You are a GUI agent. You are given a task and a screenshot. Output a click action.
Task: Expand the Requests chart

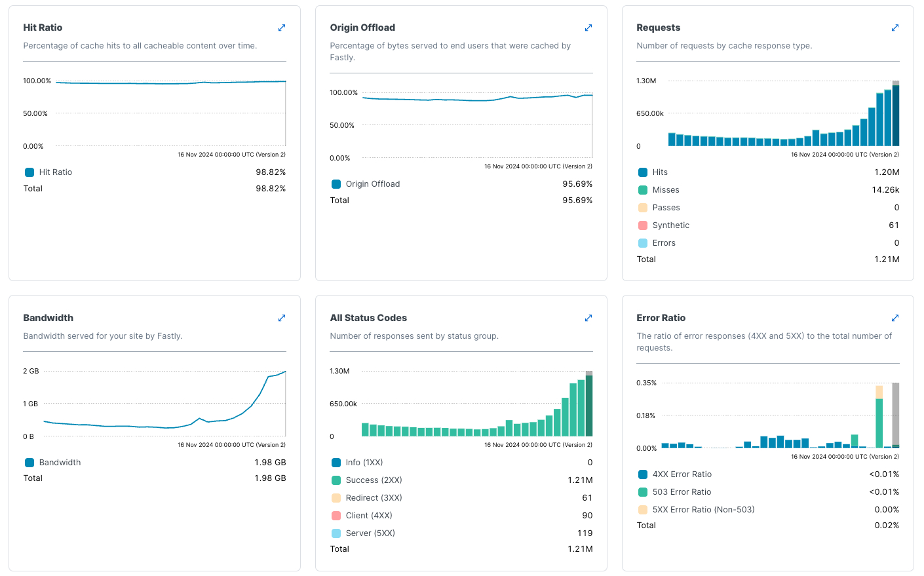[x=895, y=28]
